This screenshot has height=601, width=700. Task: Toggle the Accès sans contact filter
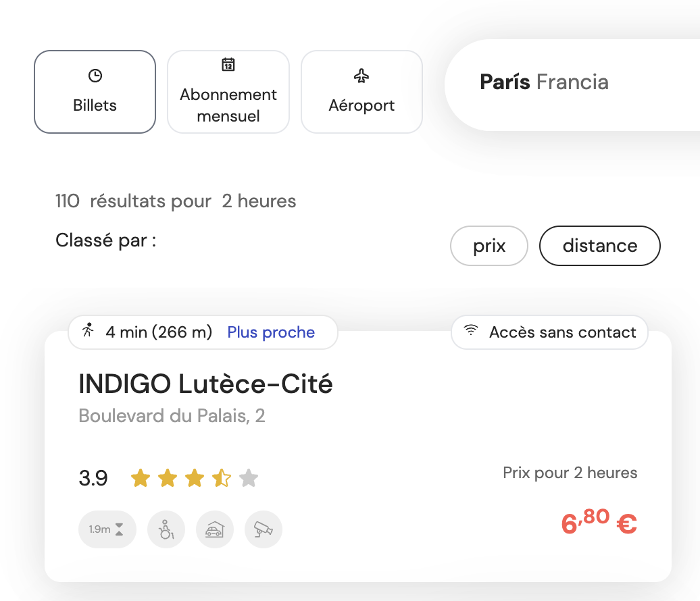coord(549,332)
